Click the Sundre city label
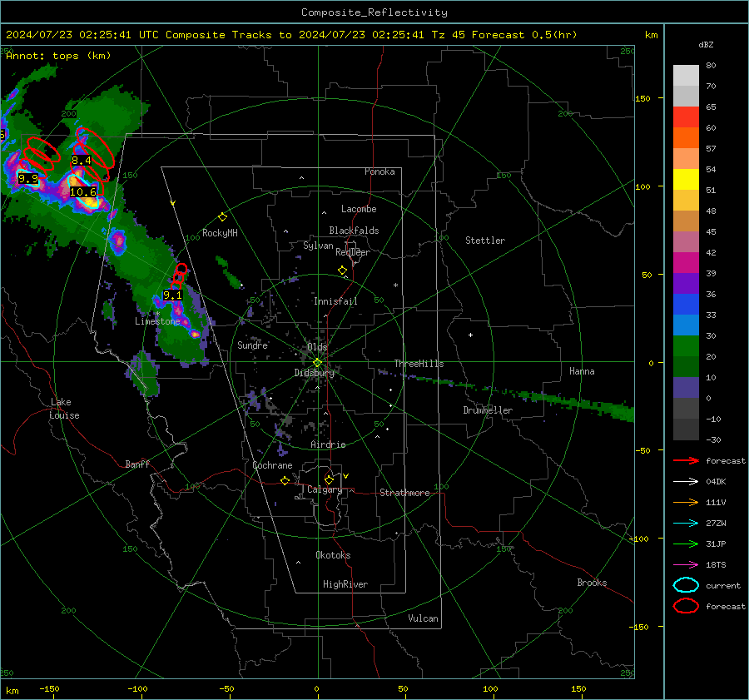Viewport: 749px width, 700px height. coord(252,345)
